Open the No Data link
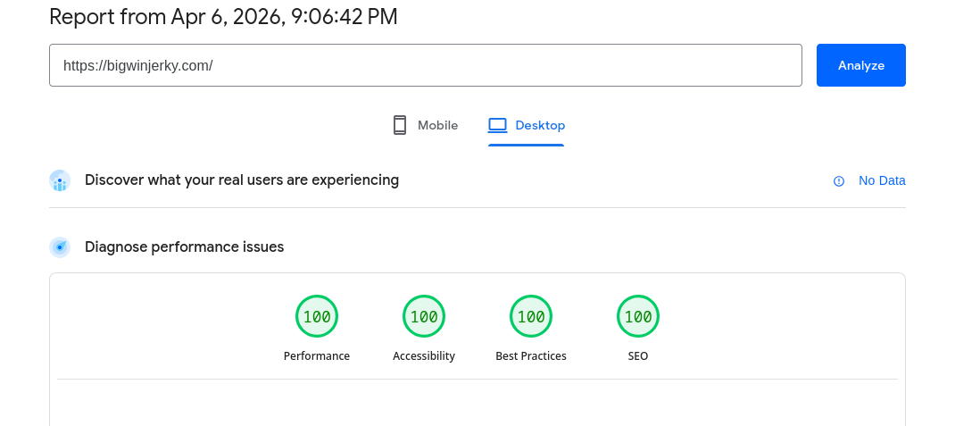Screen dimensions: 980x426 [x=882, y=180]
